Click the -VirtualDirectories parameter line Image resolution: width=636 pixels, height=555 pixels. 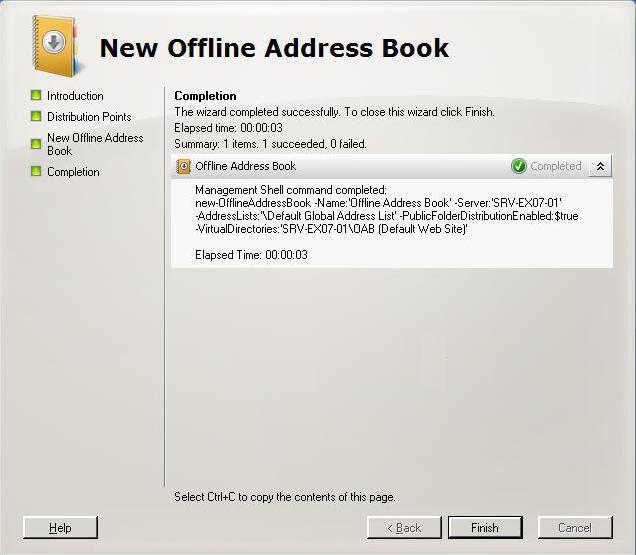point(331,229)
